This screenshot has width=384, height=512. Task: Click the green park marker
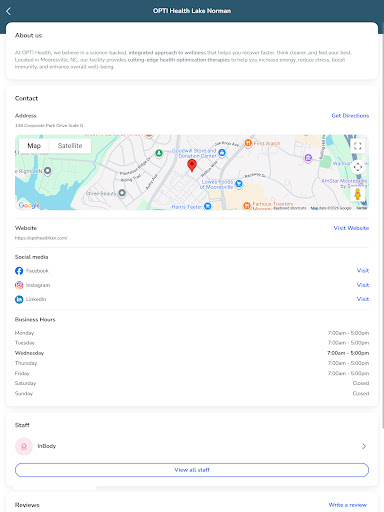pyautogui.click(x=159, y=153)
